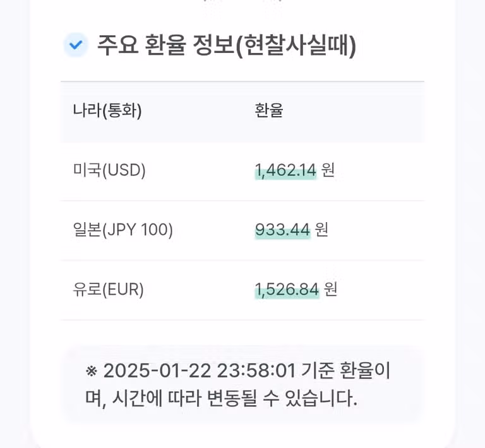The width and height of the screenshot is (485, 448).
Task: Click the 환율 column header
Action: point(269,110)
